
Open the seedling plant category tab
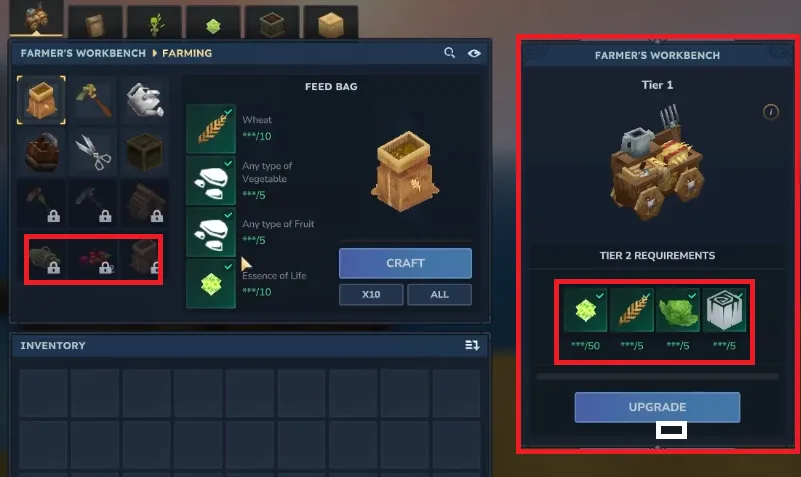[x=155, y=23]
